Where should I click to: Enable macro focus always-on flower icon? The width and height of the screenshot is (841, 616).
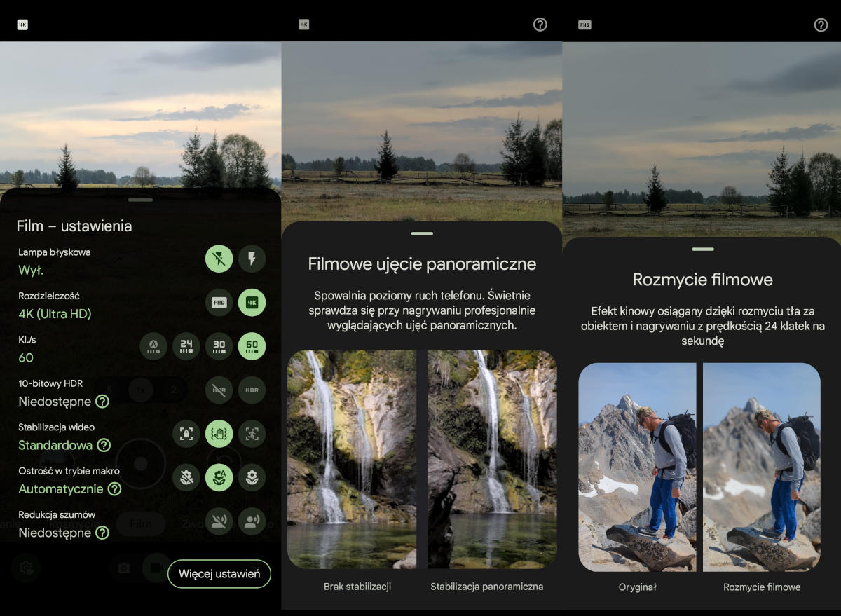click(x=252, y=477)
